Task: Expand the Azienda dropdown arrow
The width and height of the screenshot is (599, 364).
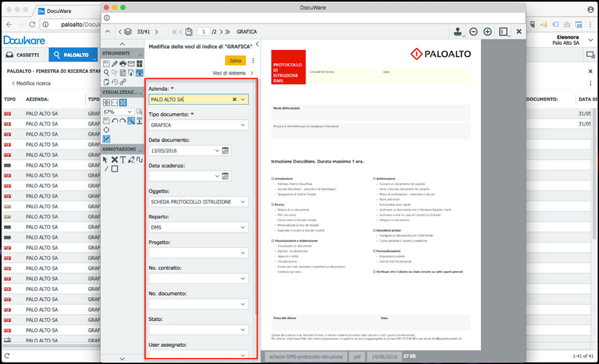Action: click(x=243, y=100)
